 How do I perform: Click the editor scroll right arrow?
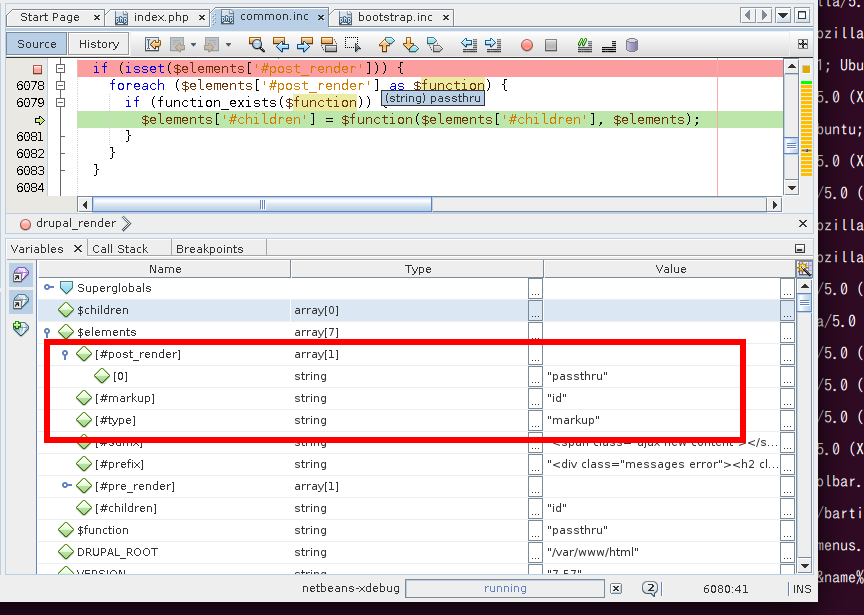(775, 204)
